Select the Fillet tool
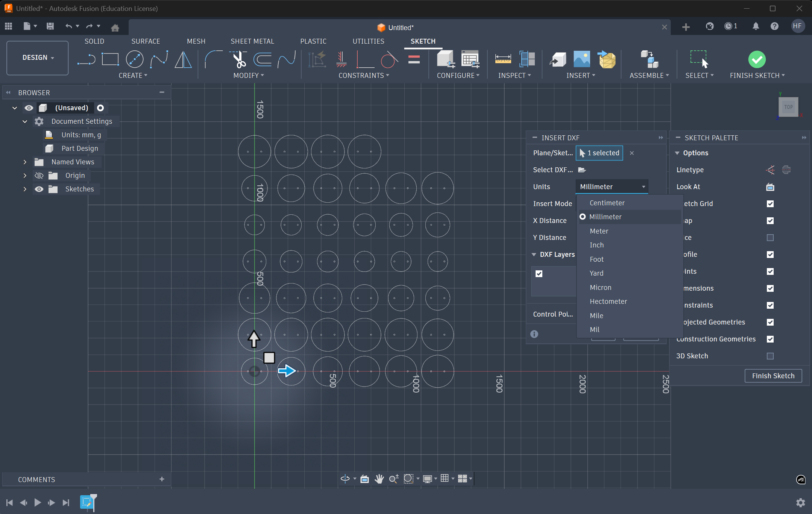Screen dimensions: 812x514 pyautogui.click(x=214, y=59)
